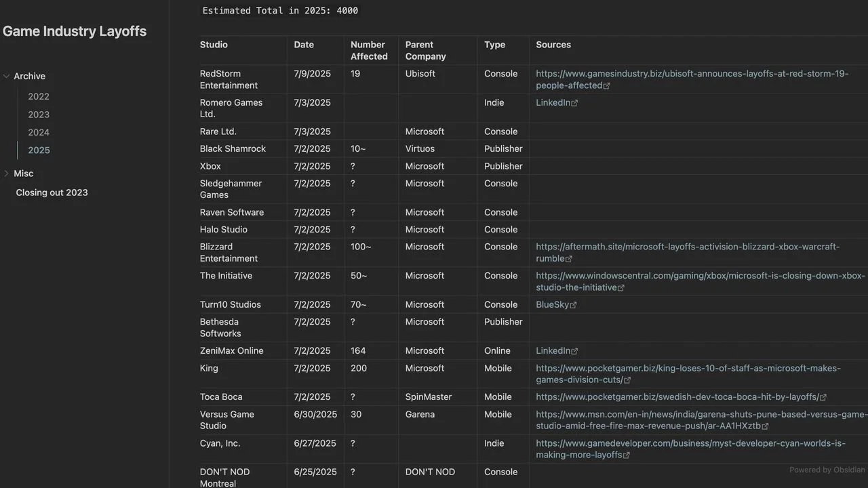Open the 2023 archive page
This screenshot has height=488, width=868.
[x=39, y=115]
